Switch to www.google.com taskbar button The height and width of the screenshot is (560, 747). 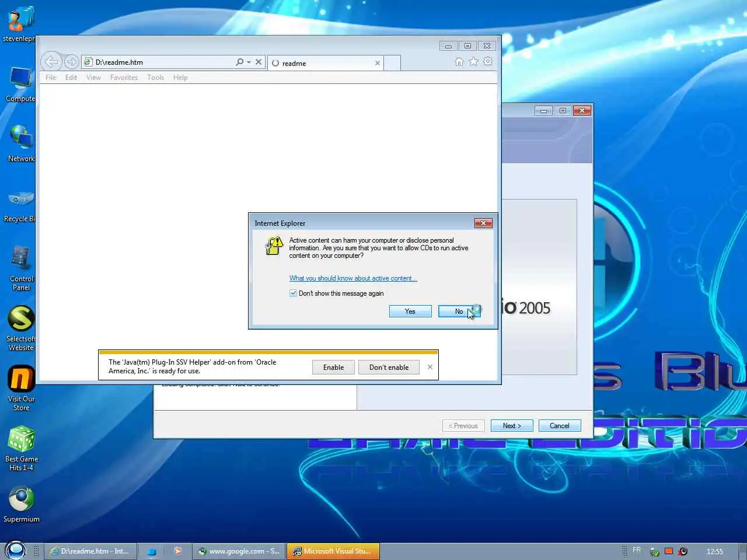tap(239, 551)
